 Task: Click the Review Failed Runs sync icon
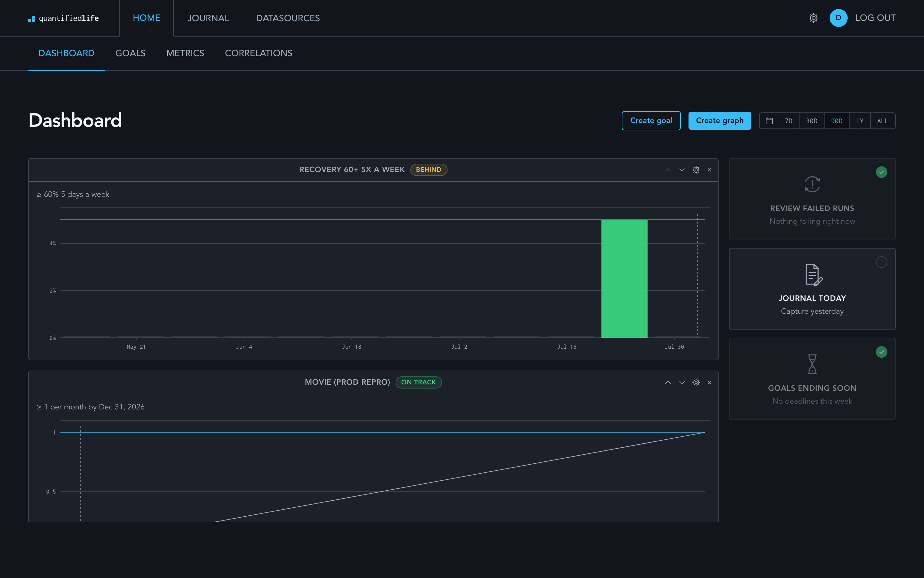pyautogui.click(x=812, y=184)
